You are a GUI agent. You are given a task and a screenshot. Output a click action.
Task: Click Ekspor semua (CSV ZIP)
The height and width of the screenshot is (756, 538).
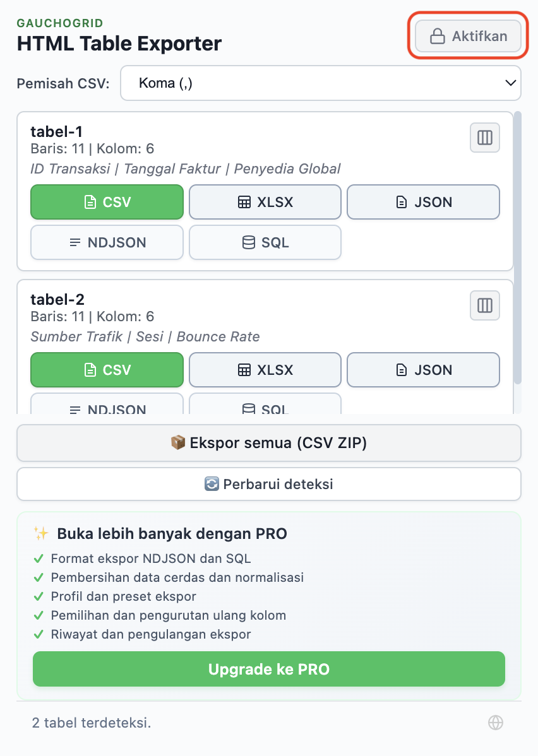[x=269, y=442]
